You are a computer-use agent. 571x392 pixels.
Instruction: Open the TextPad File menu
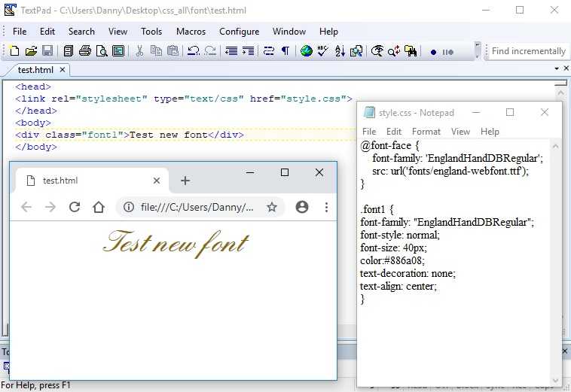[x=20, y=32]
